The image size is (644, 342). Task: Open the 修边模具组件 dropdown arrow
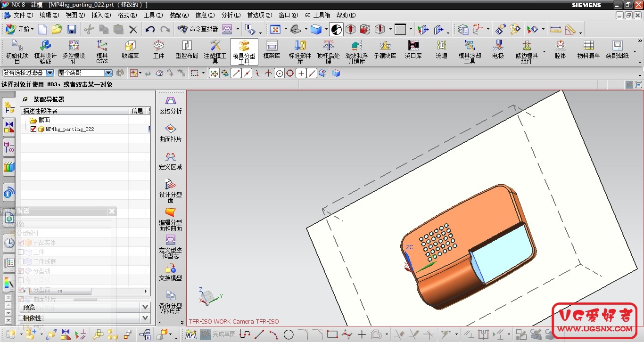pos(545,52)
